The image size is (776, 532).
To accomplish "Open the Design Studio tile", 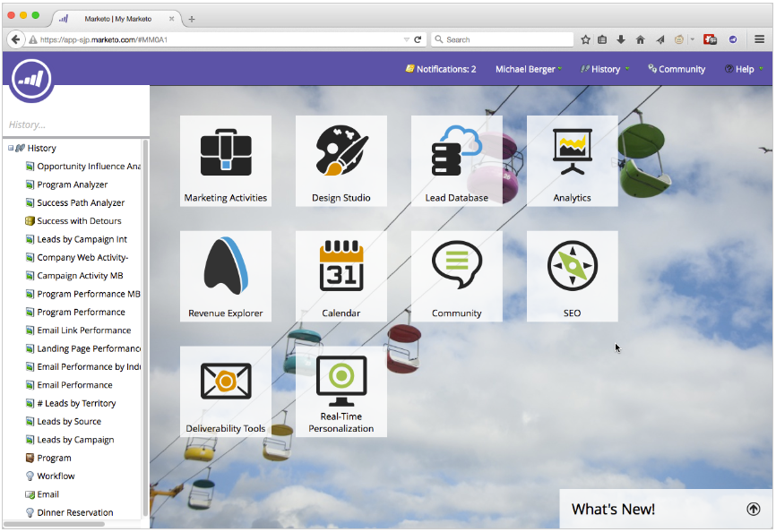I will click(x=341, y=159).
